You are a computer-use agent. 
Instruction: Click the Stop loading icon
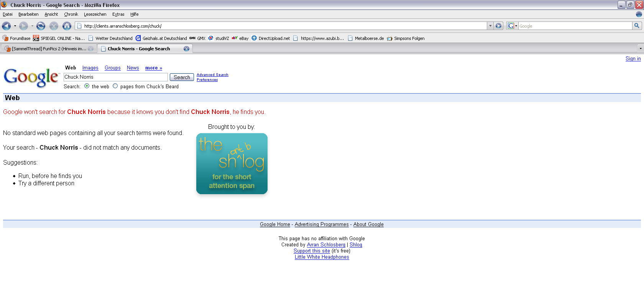point(54,26)
